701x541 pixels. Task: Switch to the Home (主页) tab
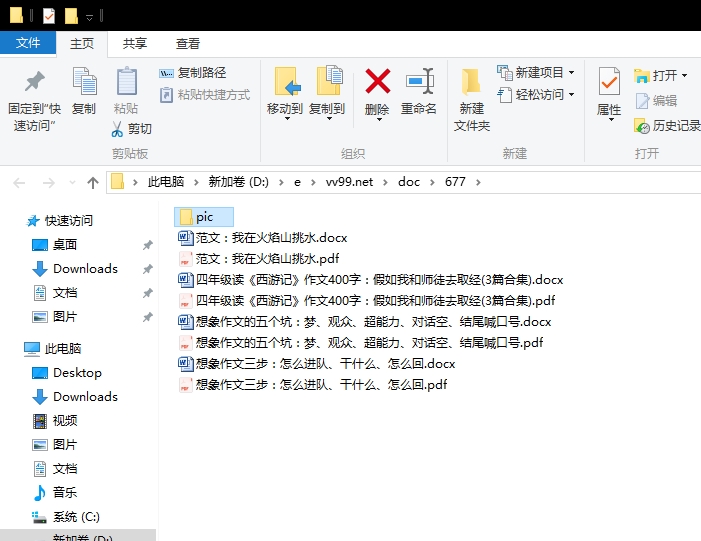pyautogui.click(x=82, y=43)
